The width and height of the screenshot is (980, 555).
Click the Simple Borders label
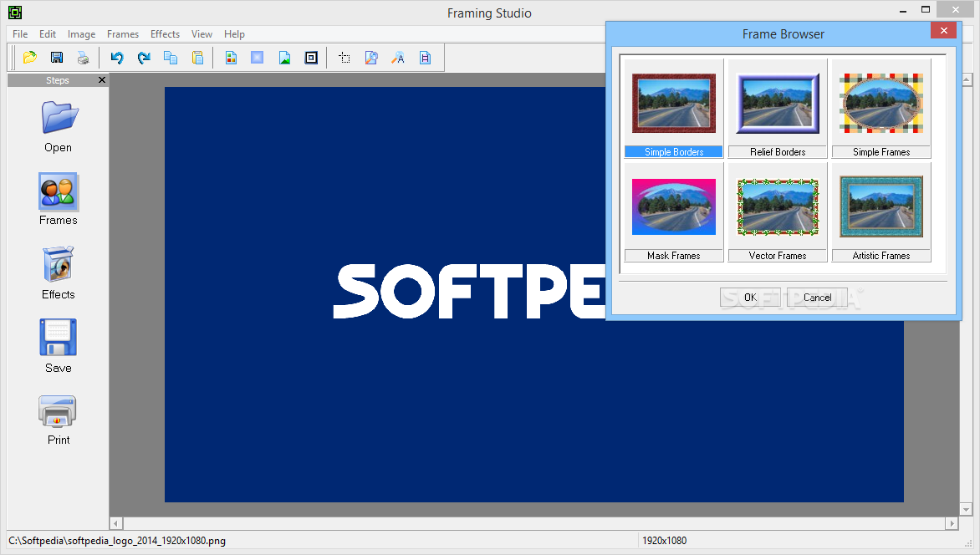pyautogui.click(x=674, y=152)
